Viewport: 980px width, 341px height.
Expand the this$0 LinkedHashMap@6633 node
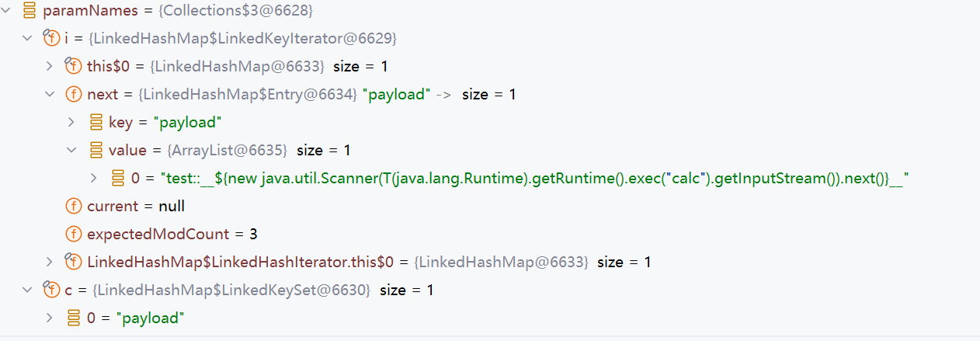click(50, 66)
